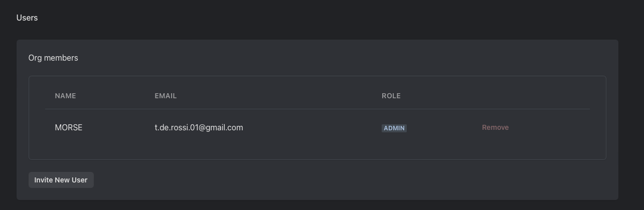Click the NAME column header
644x210 pixels.
[x=65, y=96]
